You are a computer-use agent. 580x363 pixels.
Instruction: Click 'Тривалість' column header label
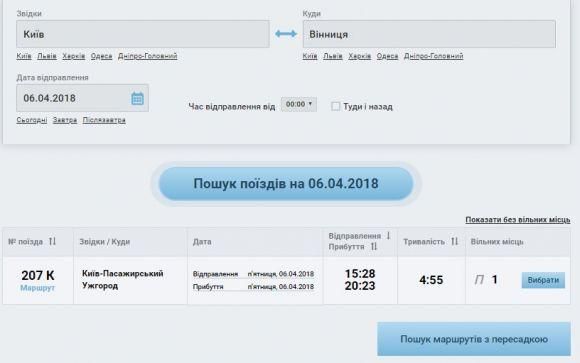click(424, 242)
